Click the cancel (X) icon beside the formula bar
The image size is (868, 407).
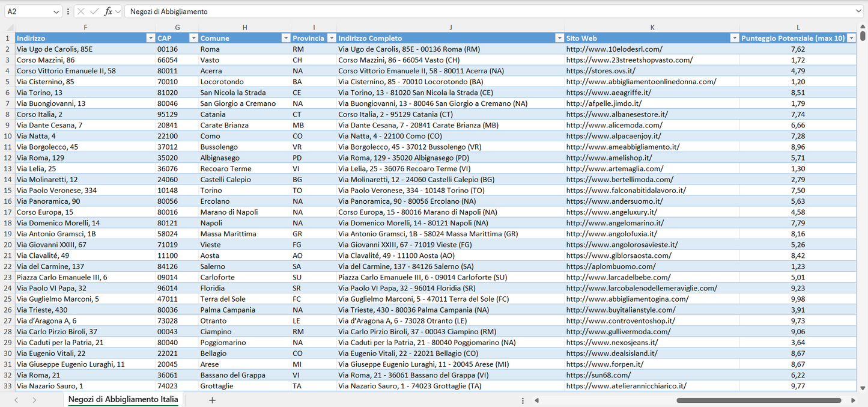80,11
